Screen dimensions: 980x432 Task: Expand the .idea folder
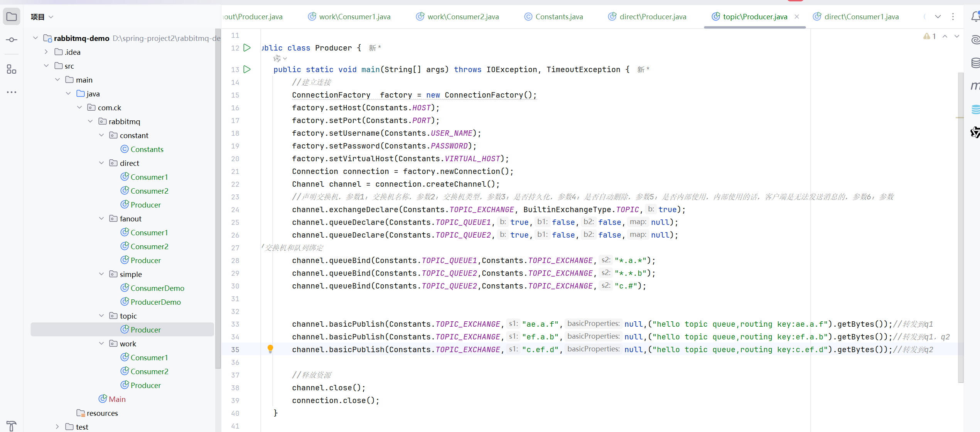pyautogui.click(x=46, y=52)
